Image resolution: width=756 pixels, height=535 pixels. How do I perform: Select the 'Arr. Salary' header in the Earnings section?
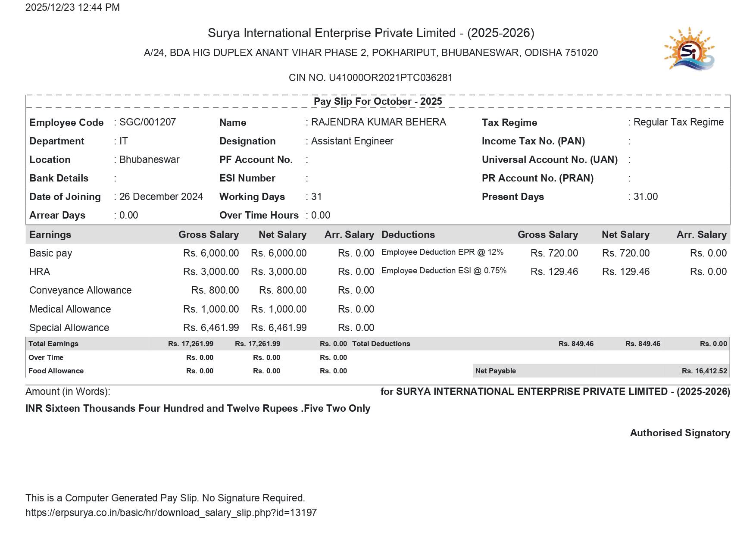(x=349, y=235)
